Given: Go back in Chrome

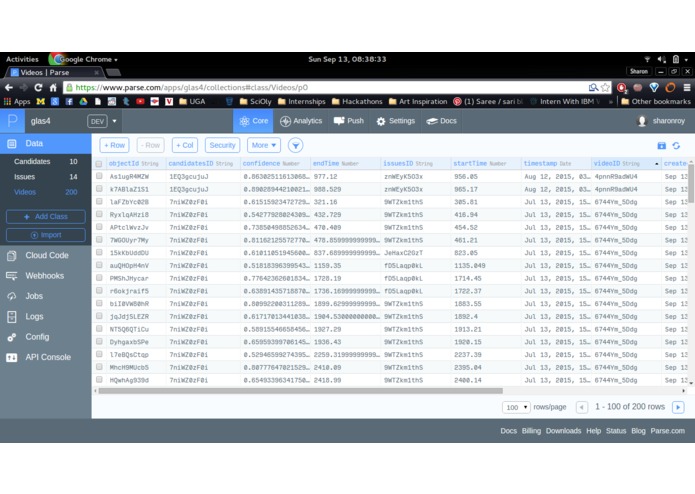Looking at the screenshot, I should point(8,88).
